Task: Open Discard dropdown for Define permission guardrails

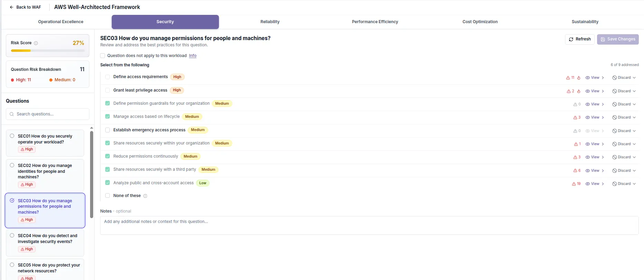Action: (624, 104)
